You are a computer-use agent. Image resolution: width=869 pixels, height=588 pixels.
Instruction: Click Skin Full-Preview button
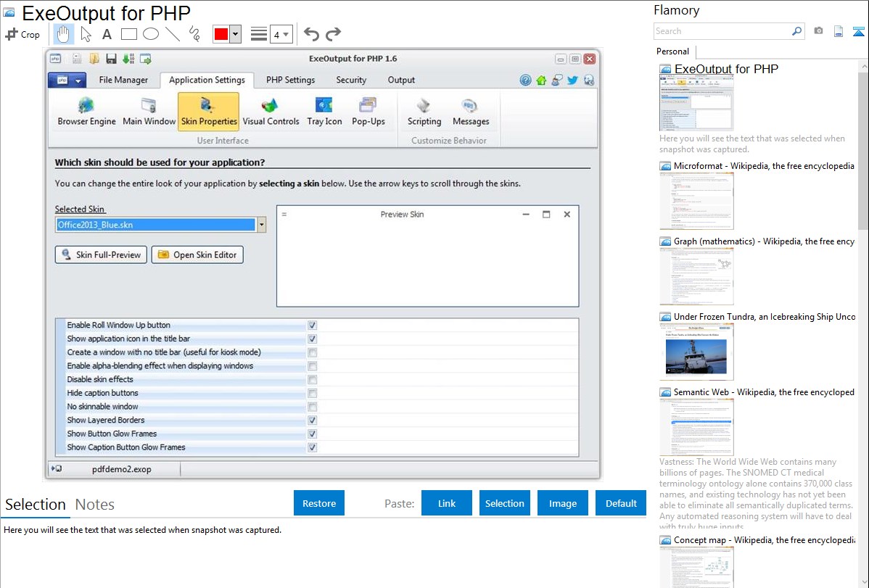pos(101,255)
